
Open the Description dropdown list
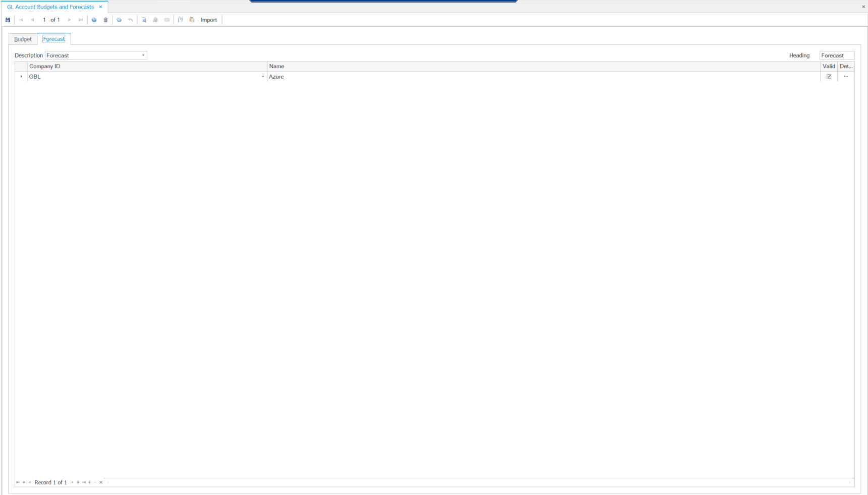click(x=143, y=56)
